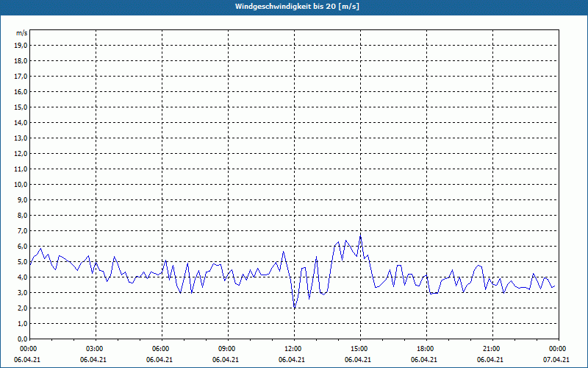
Task: Click the "0,0" y-axis label
Action: [23, 339]
